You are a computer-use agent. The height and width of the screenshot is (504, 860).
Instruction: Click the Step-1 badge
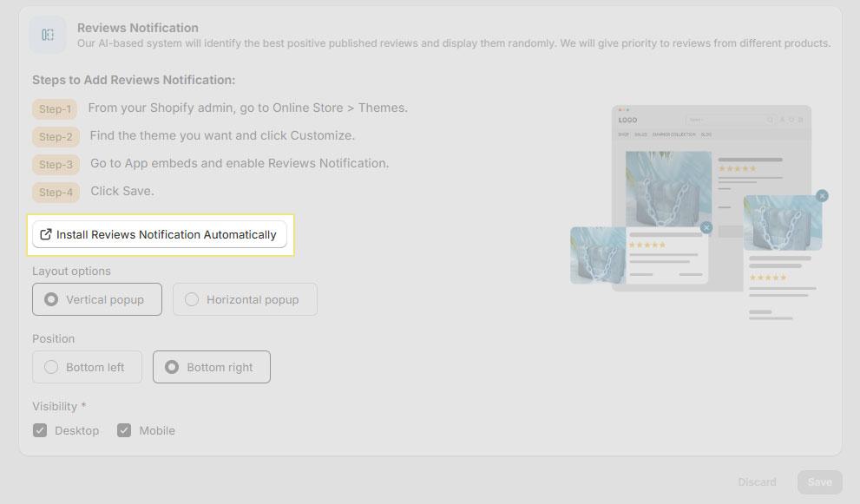[55, 108]
